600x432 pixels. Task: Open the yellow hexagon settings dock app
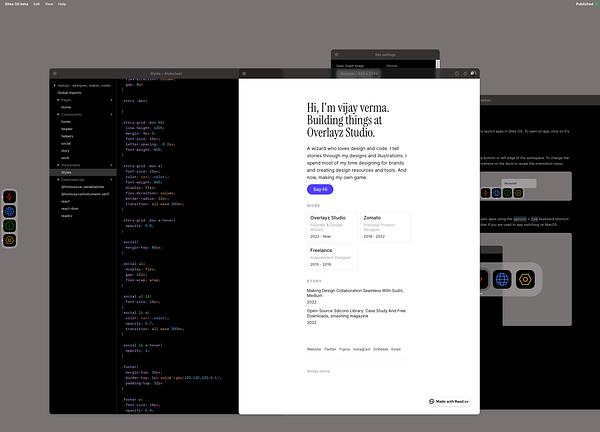pos(10,240)
